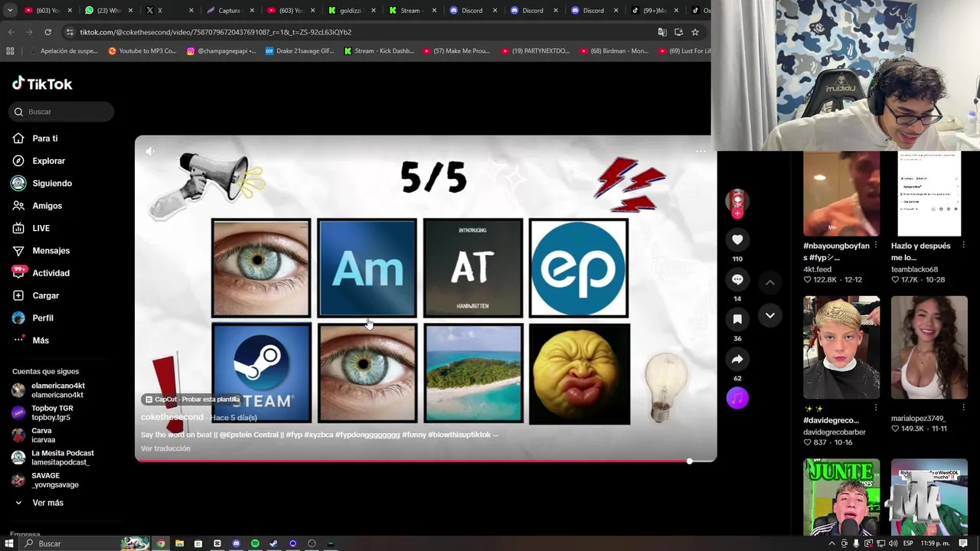Open Chrome apps grid in bookmarks bar
The height and width of the screenshot is (551, 980).
pos(10,51)
